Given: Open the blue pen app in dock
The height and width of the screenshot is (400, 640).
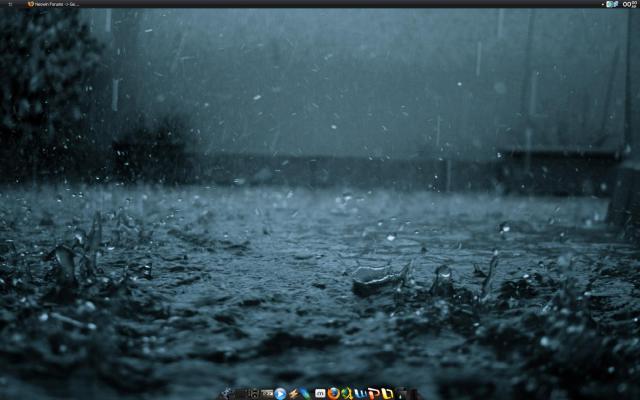Looking at the screenshot, I should 304,393.
